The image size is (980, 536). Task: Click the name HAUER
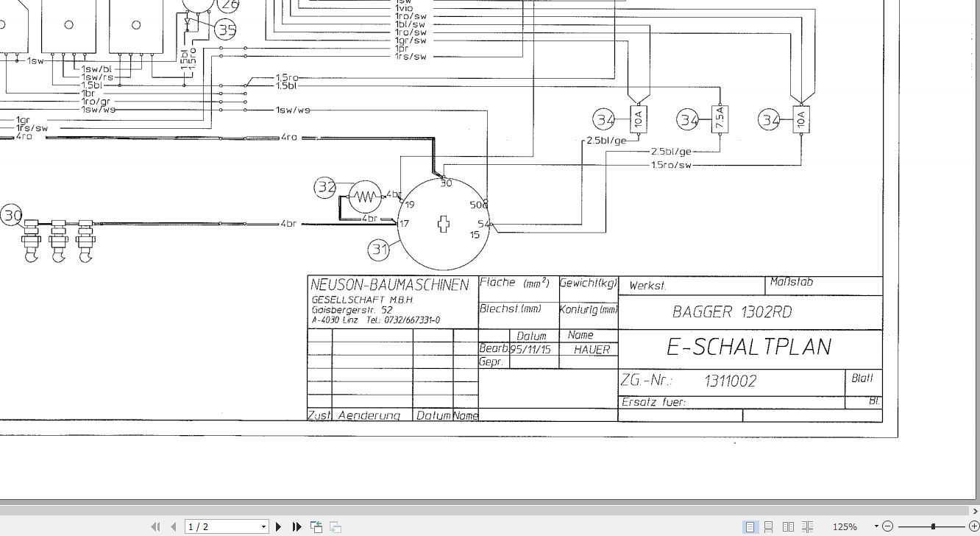tap(592, 350)
